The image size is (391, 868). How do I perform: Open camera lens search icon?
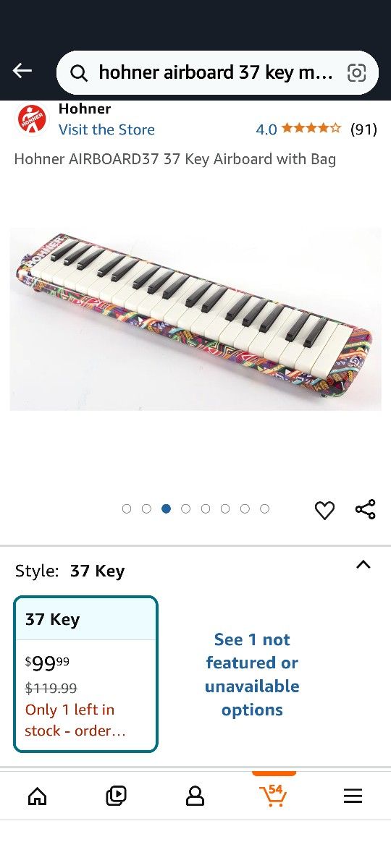point(356,72)
